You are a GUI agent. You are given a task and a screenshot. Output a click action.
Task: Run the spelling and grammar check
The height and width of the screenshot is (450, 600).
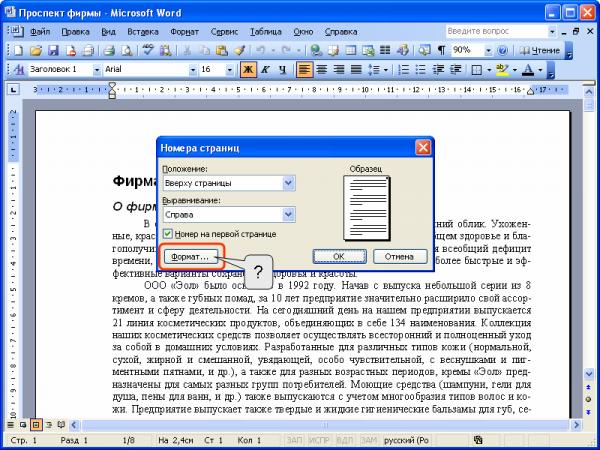148,50
